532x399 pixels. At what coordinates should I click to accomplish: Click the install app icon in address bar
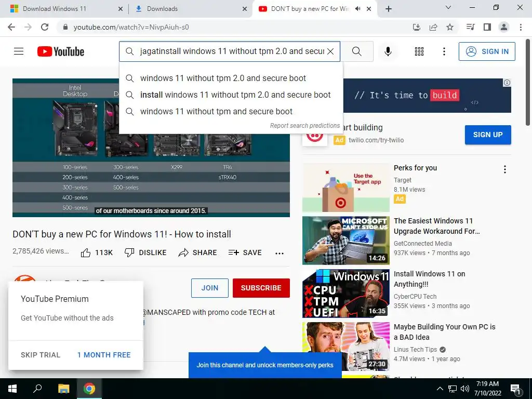click(x=416, y=27)
